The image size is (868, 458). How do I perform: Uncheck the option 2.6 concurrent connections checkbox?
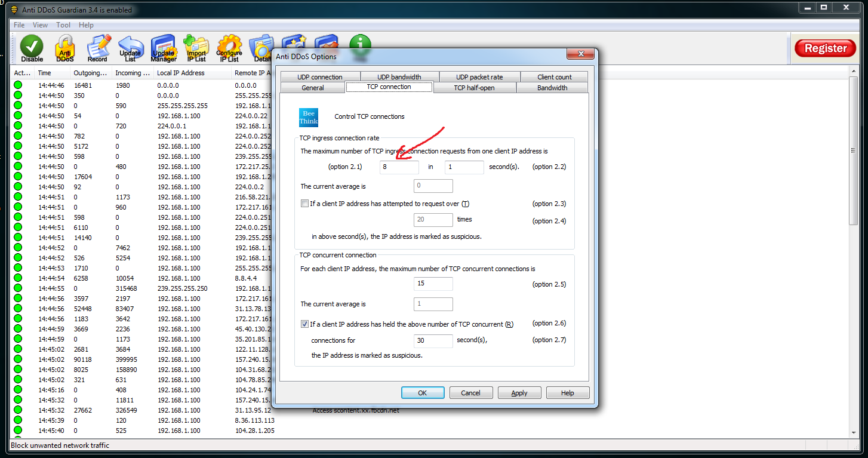tap(304, 324)
